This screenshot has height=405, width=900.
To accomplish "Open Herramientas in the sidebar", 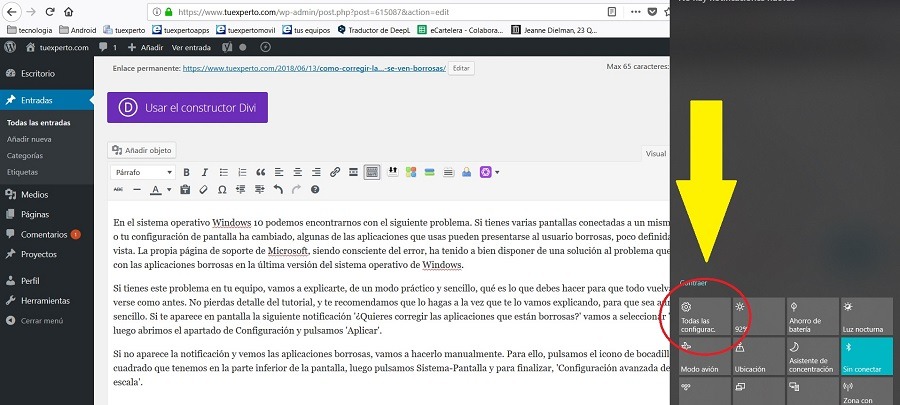I will 45,301.
